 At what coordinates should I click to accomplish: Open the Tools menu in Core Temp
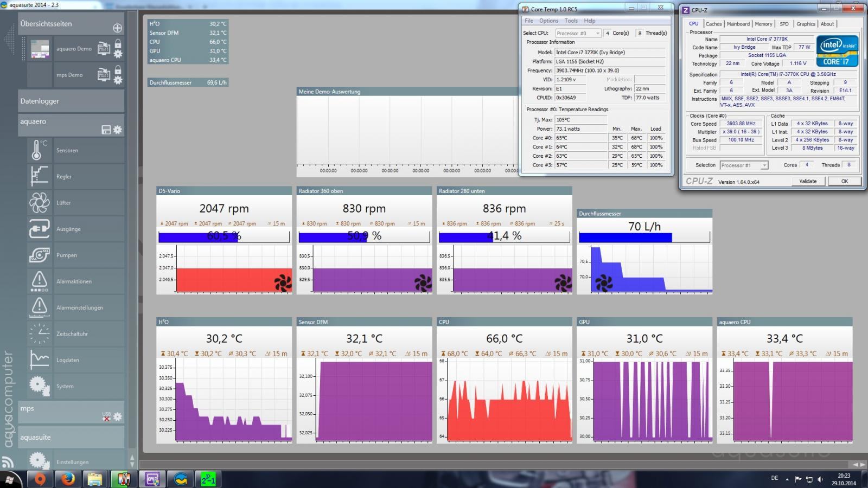pos(571,21)
